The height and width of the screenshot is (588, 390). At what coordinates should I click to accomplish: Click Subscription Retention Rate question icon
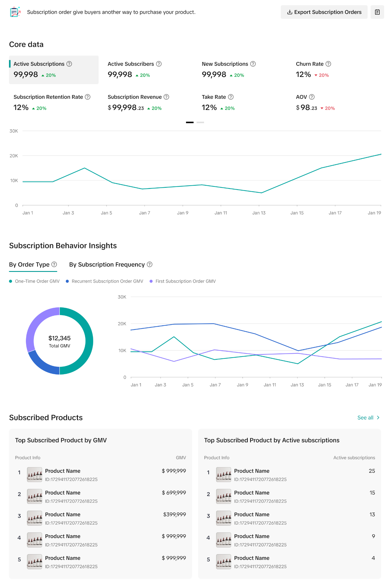88,97
